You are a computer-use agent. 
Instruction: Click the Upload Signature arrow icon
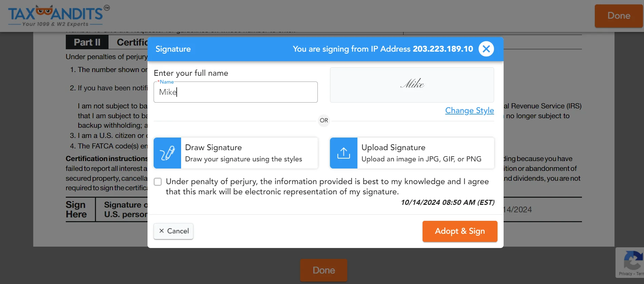tap(343, 153)
